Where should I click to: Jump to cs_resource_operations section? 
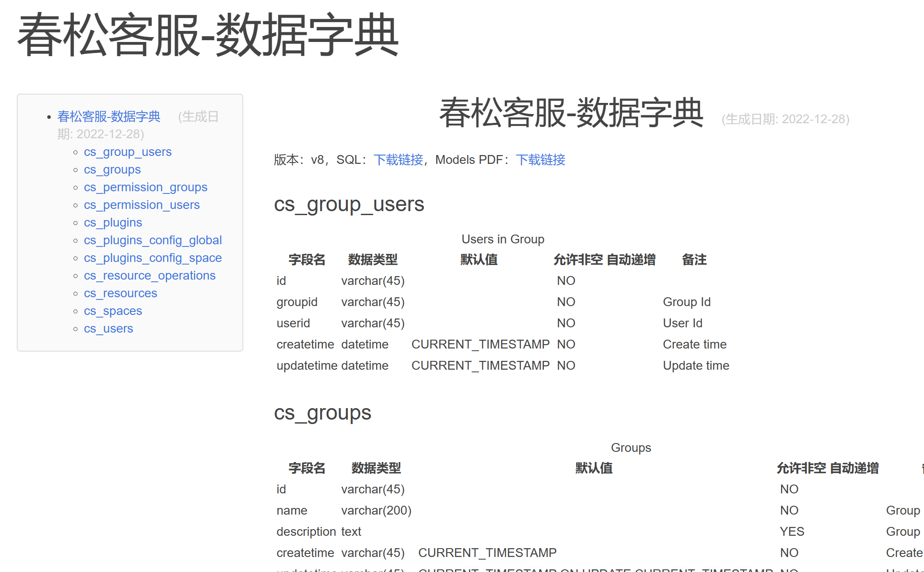tap(150, 276)
